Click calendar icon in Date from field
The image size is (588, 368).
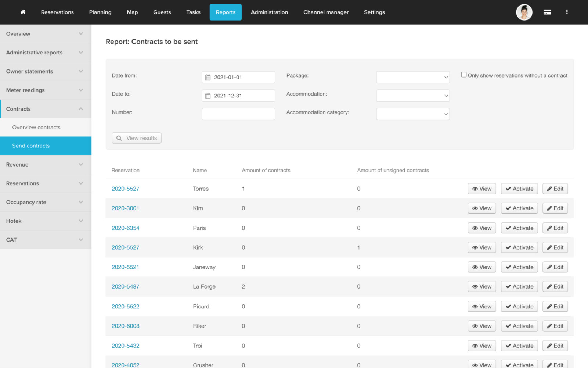click(x=208, y=77)
